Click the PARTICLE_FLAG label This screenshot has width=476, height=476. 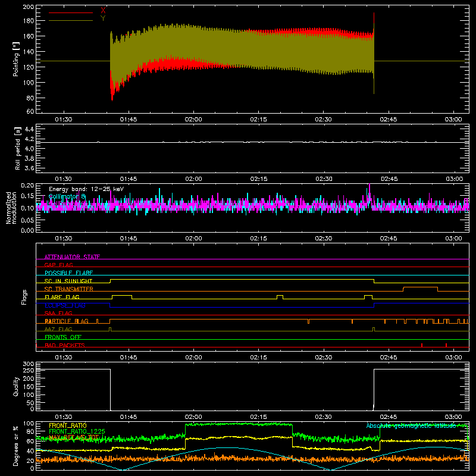[67, 321]
